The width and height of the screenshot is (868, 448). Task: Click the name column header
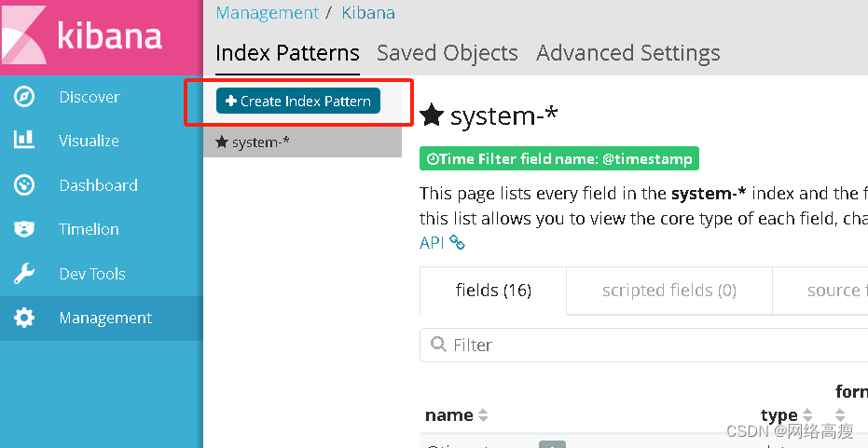click(x=449, y=415)
